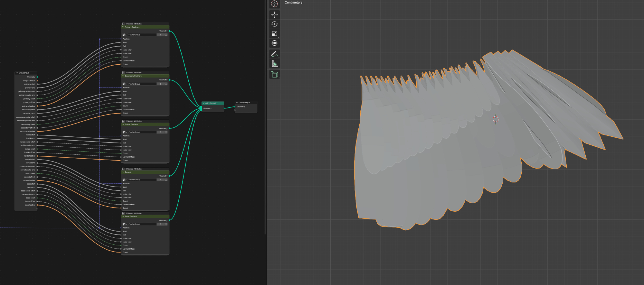Collapse the Group Input node
Screen dimensions: 644x285
[17, 73]
